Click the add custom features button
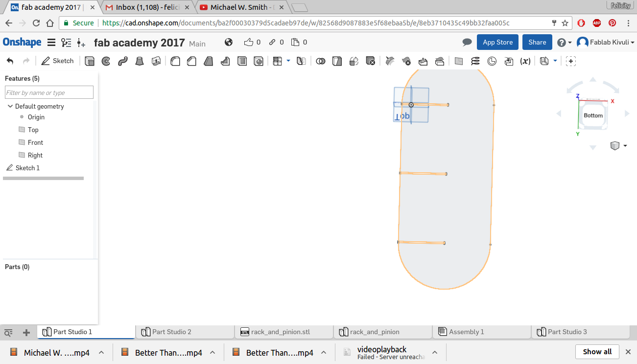The height and width of the screenshot is (364, 637). coord(571,61)
